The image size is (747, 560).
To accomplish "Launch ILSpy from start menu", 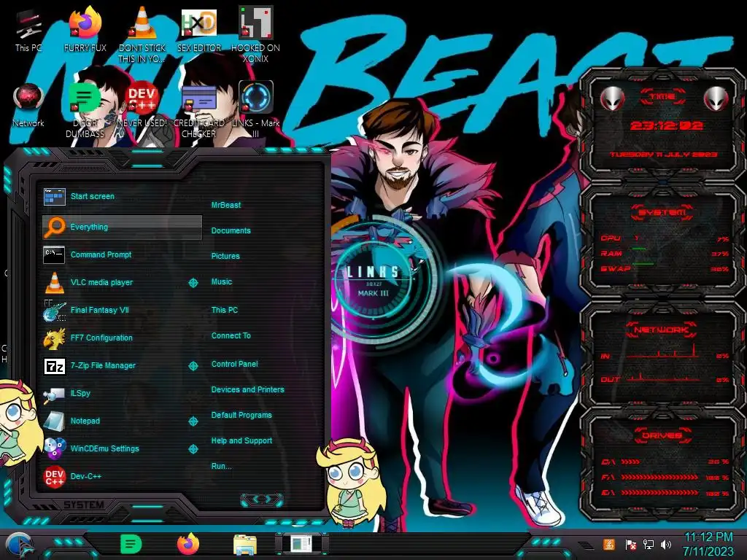I will click(122, 393).
